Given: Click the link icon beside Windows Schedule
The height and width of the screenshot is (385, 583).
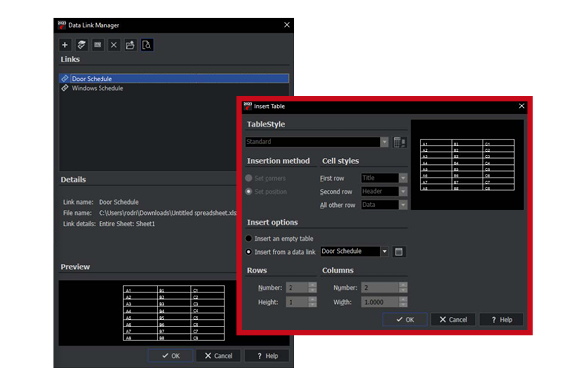Looking at the screenshot, I should pyautogui.click(x=65, y=88).
